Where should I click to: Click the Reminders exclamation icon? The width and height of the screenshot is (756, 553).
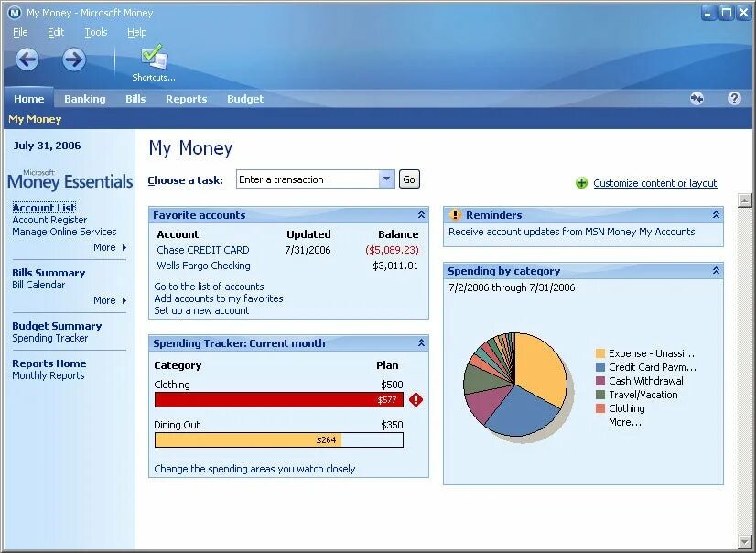pyautogui.click(x=455, y=214)
